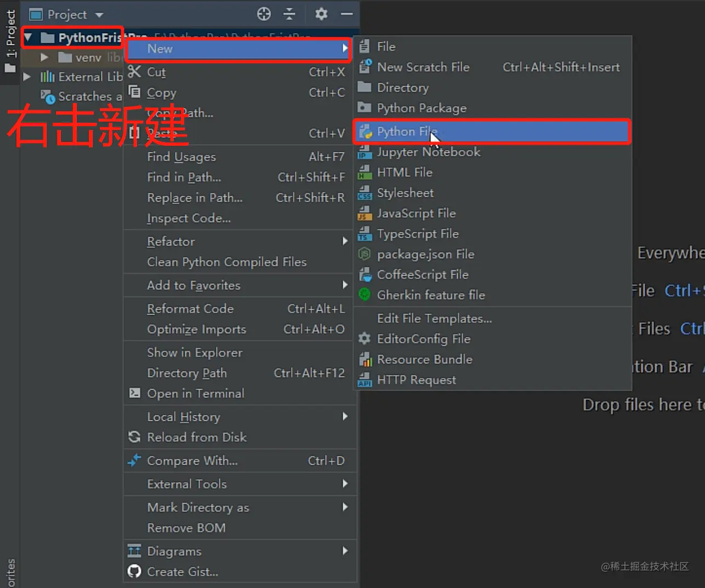This screenshot has height=588, width=705.
Task: Click the Python File icon
Action: tap(365, 132)
